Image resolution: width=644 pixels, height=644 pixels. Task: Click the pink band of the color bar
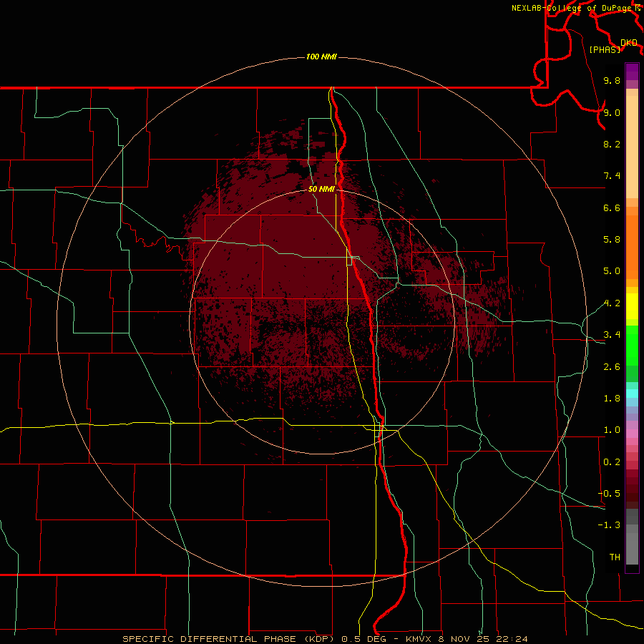(x=632, y=434)
